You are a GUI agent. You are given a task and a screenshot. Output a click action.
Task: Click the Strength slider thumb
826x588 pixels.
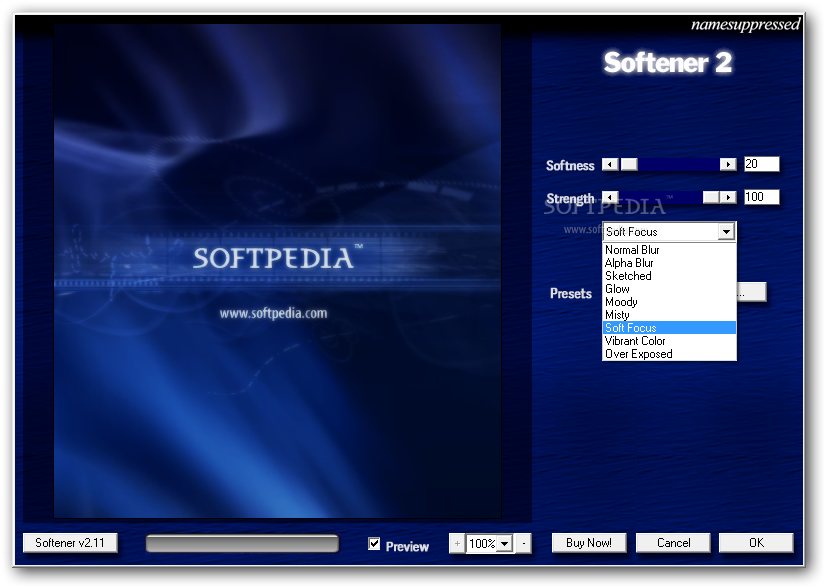coord(711,197)
